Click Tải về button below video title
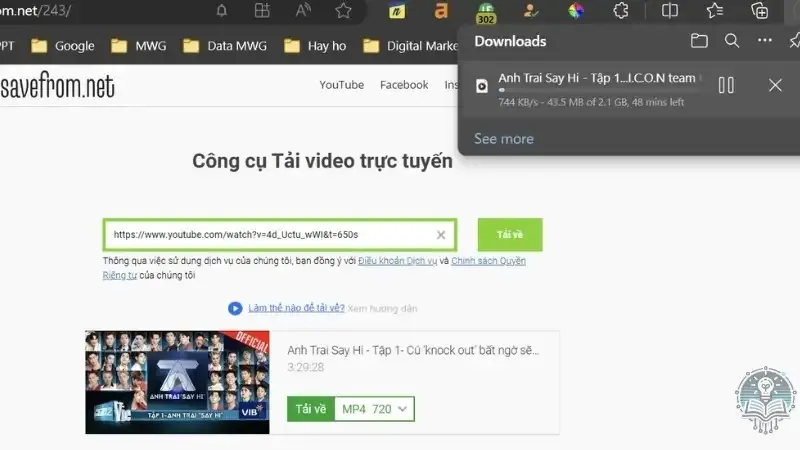Screen dimensions: 800x450 click(311, 409)
